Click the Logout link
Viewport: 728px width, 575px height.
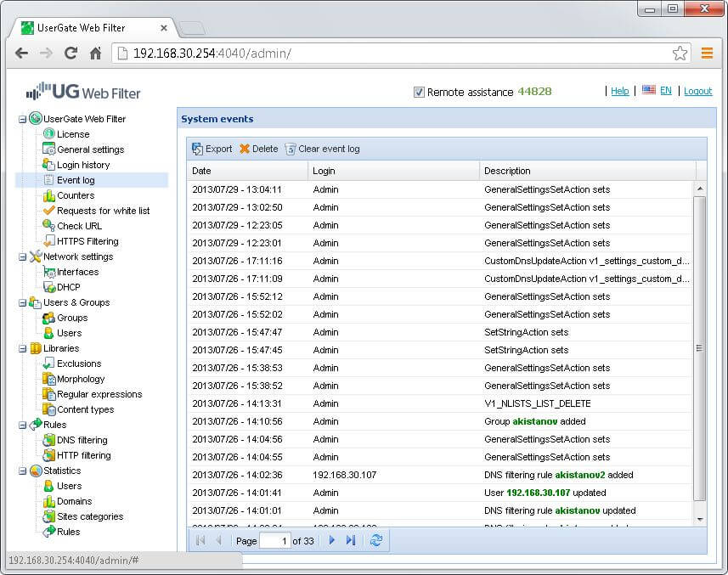pos(697,91)
